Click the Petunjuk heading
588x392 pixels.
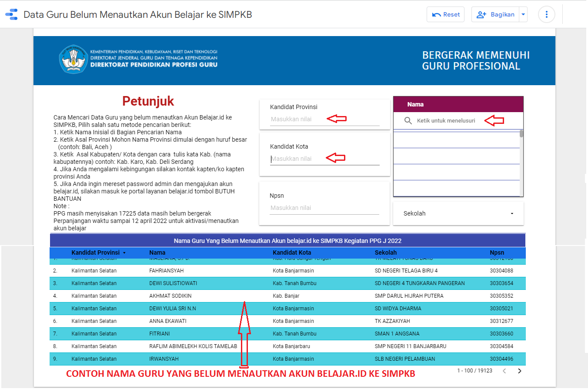point(148,101)
